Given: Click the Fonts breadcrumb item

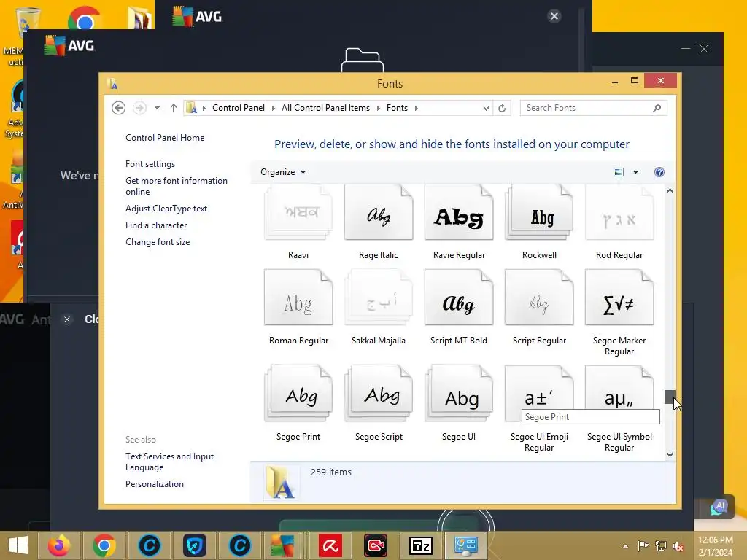Looking at the screenshot, I should pyautogui.click(x=397, y=108).
